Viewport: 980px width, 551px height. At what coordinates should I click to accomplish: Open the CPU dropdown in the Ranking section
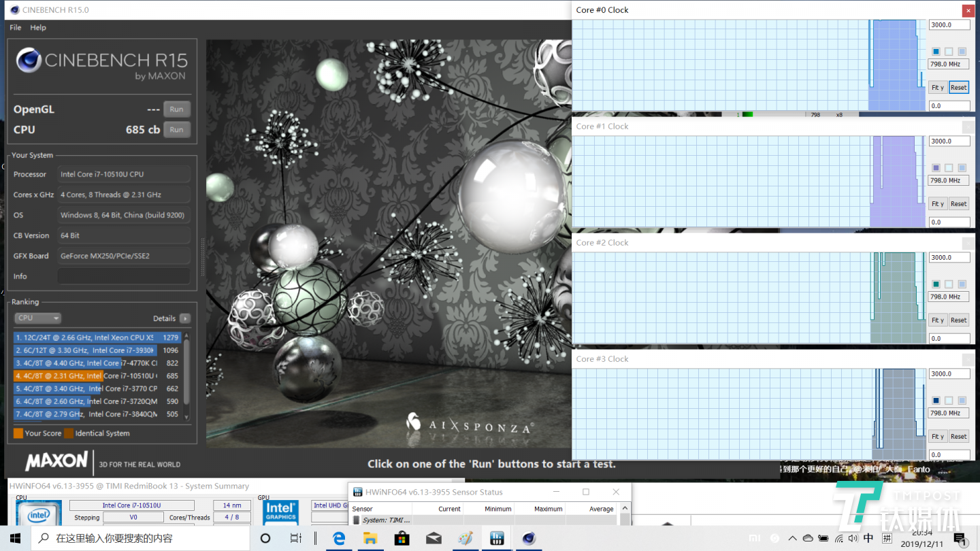tap(37, 318)
